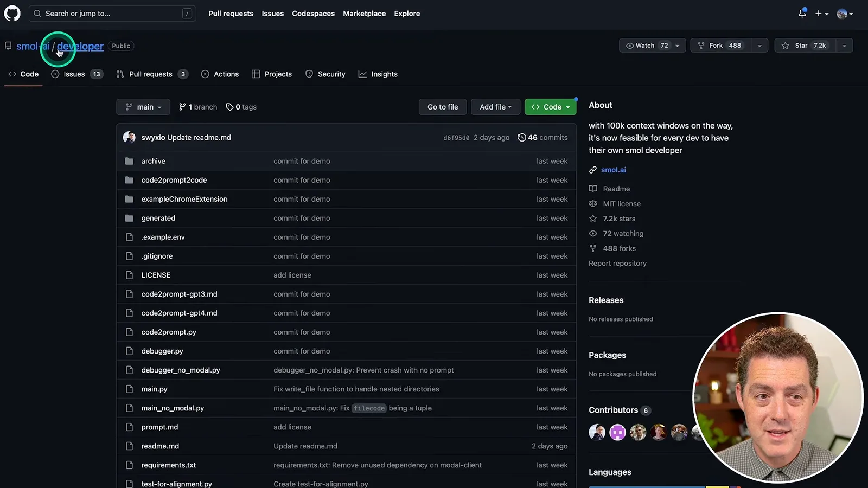View the 1 branch link
The width and height of the screenshot is (868, 488).
pyautogui.click(x=197, y=107)
